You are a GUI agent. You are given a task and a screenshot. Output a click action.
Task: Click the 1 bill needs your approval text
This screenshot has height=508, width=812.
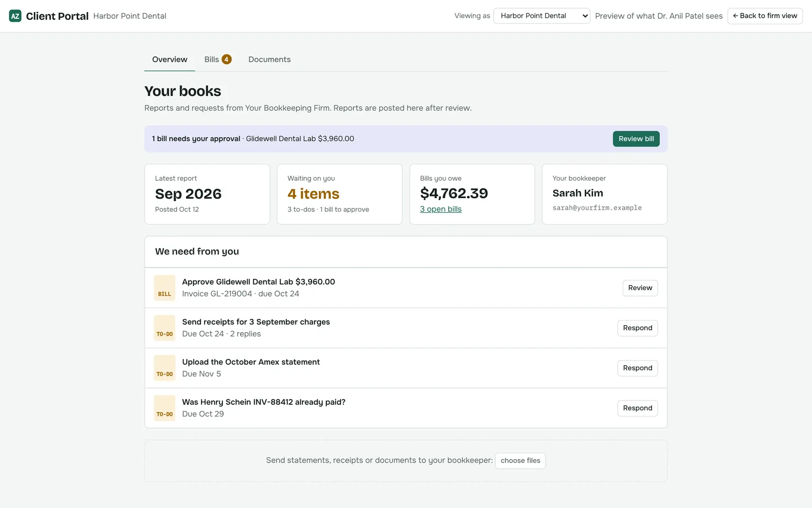click(x=196, y=139)
